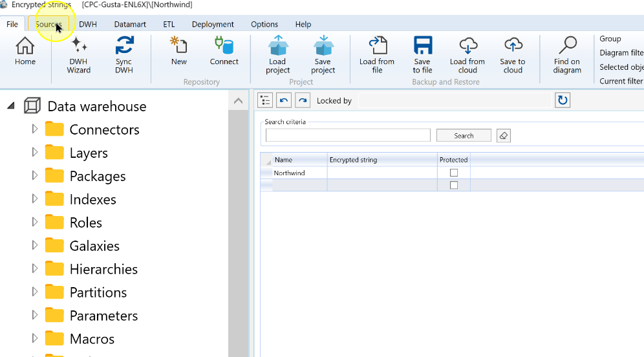Collapse the Data warehouse tree node
644x357 pixels.
11,106
